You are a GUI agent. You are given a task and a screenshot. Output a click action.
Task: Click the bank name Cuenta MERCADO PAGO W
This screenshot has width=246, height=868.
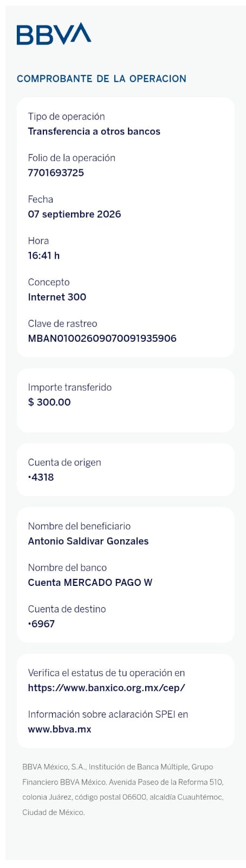(x=90, y=582)
